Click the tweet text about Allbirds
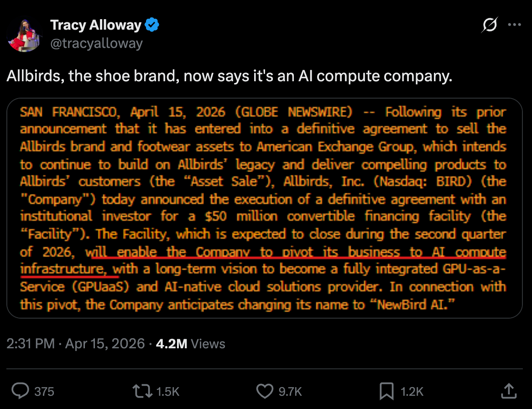532x409 pixels. pos(229,76)
